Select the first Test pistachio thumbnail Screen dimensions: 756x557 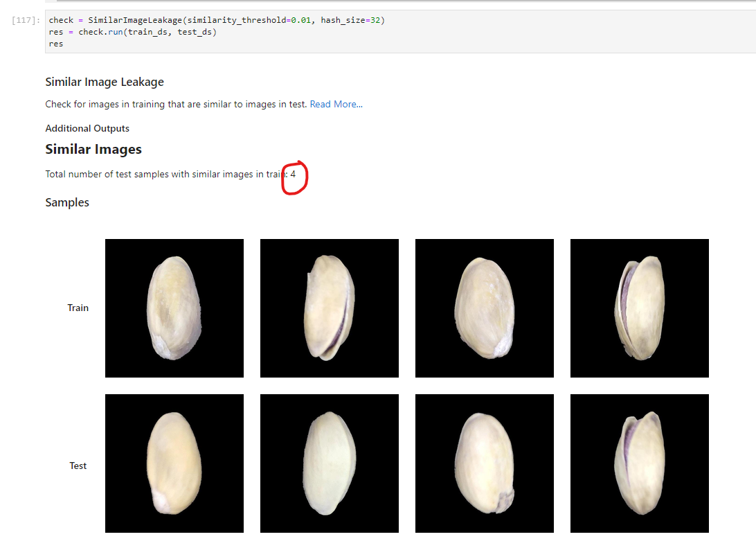[174, 463]
